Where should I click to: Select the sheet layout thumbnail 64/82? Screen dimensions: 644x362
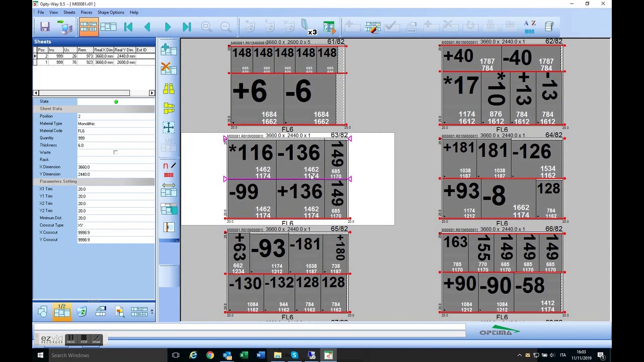tap(502, 179)
